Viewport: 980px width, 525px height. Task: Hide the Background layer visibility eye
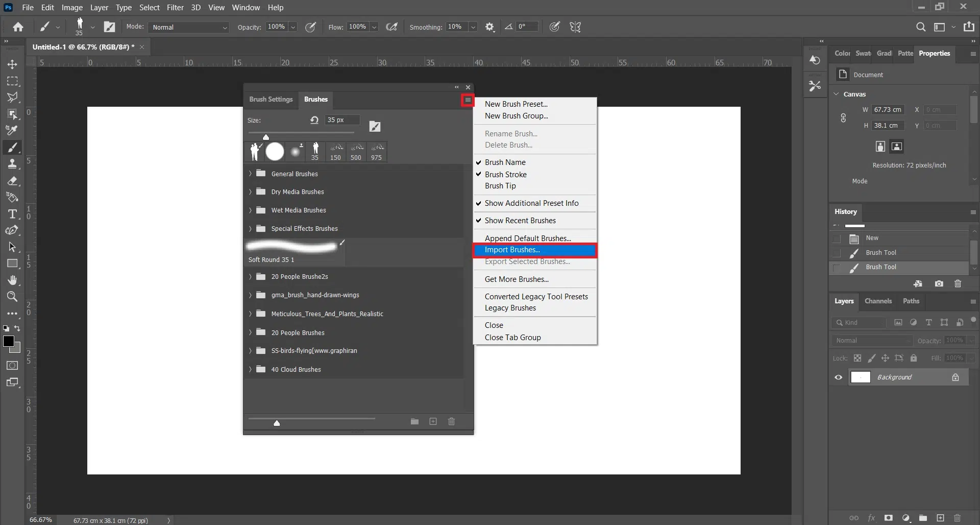coord(839,377)
